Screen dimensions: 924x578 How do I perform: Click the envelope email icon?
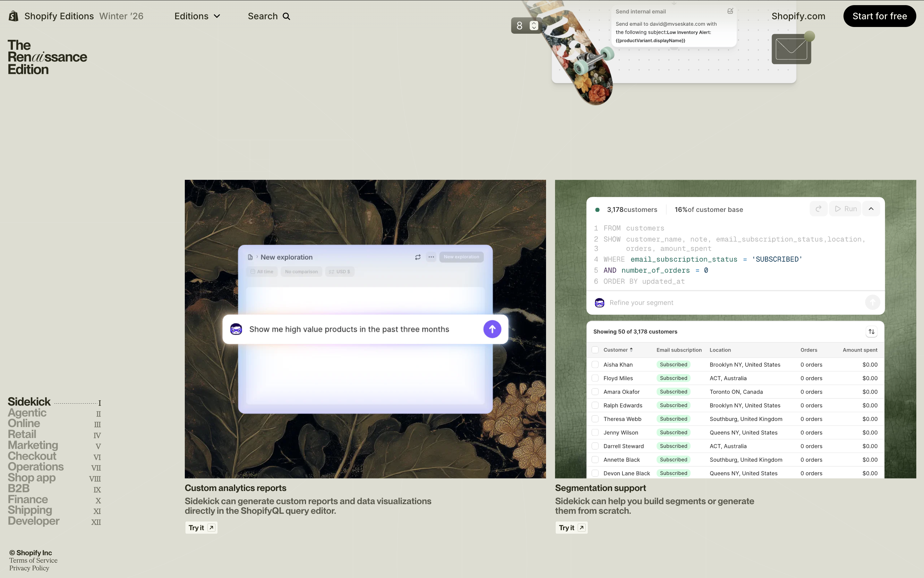tap(791, 49)
